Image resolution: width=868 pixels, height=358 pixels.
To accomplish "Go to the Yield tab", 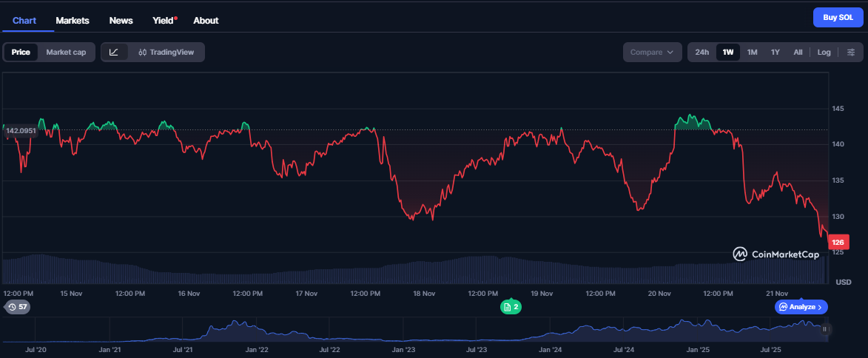I will tap(163, 20).
